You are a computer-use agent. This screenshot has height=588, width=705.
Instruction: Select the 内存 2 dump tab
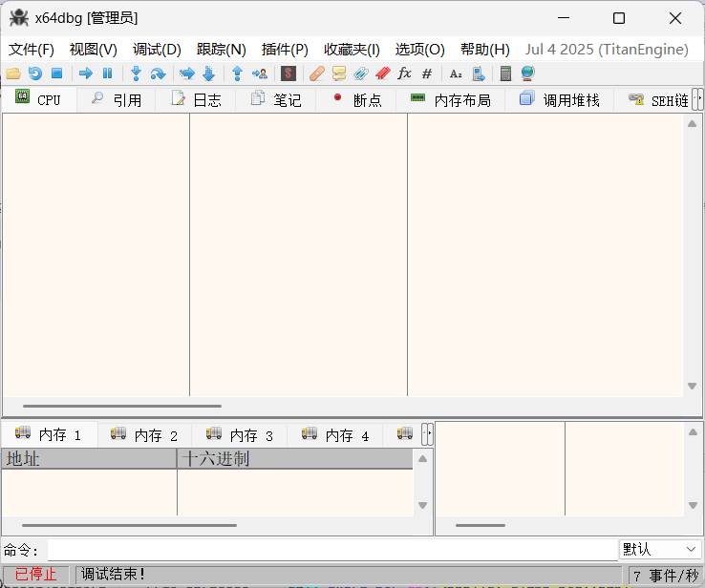tap(144, 435)
